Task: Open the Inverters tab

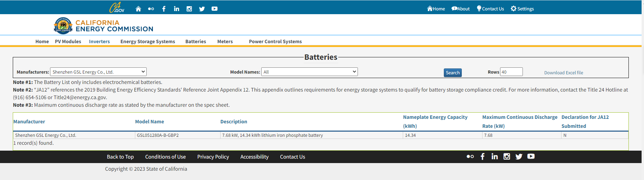Action: click(99, 41)
